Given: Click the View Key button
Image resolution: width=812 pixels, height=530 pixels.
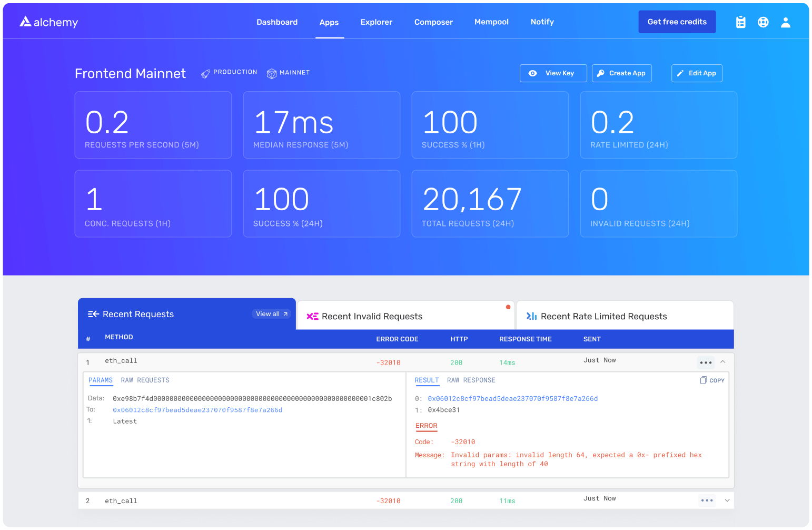Looking at the screenshot, I should click(553, 73).
